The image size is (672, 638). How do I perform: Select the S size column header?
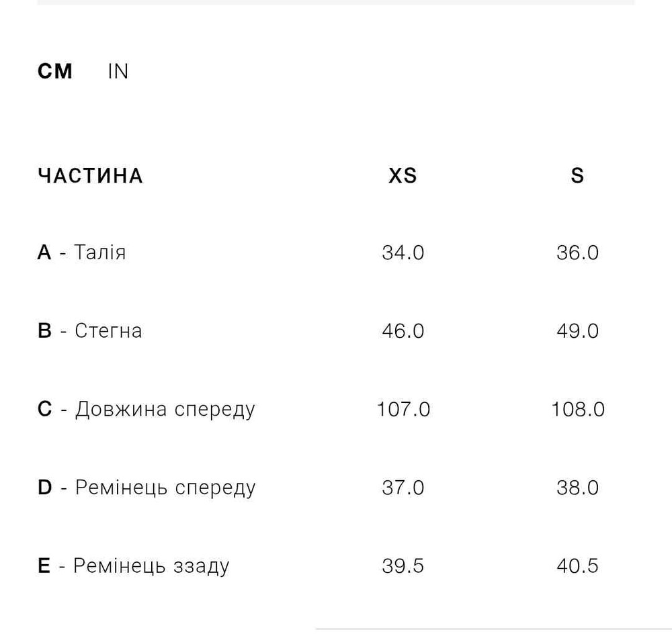coord(577,176)
